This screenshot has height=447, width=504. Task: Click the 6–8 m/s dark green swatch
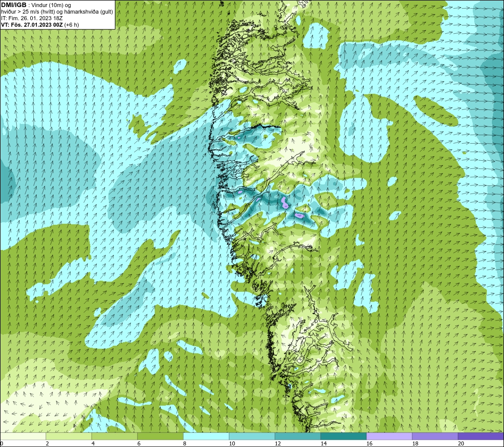click(160, 436)
